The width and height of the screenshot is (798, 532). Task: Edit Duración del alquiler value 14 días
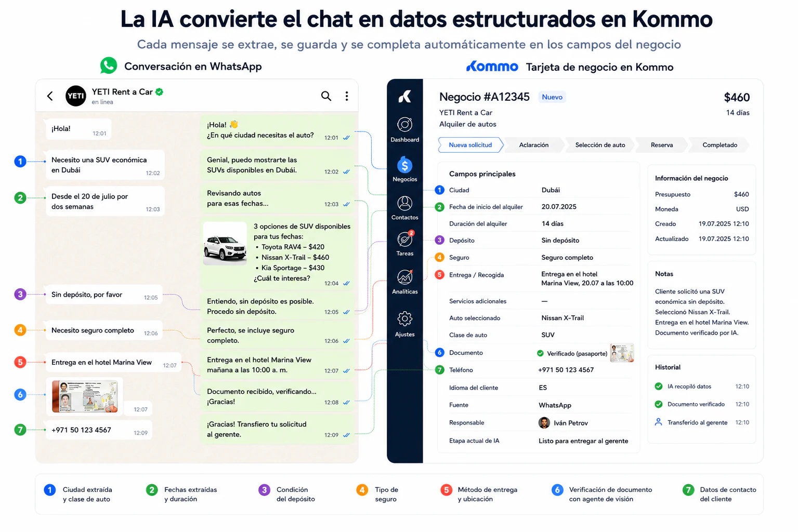tap(553, 223)
